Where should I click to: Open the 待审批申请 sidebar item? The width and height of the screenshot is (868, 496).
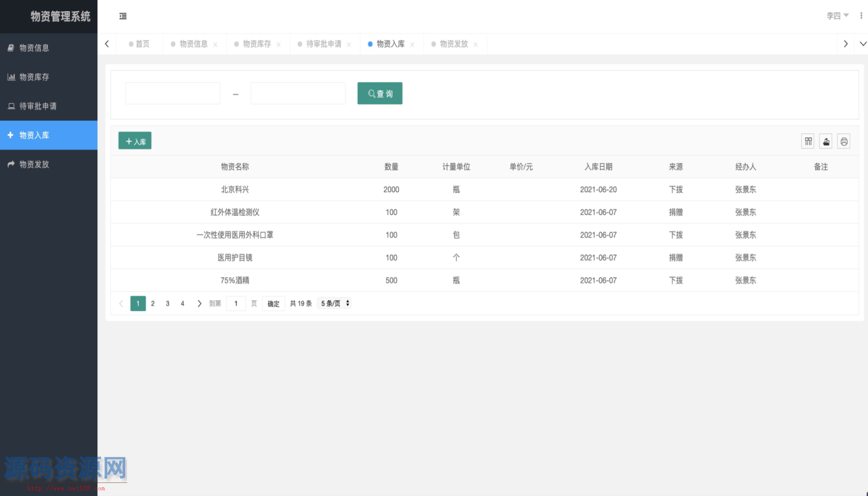[48, 106]
